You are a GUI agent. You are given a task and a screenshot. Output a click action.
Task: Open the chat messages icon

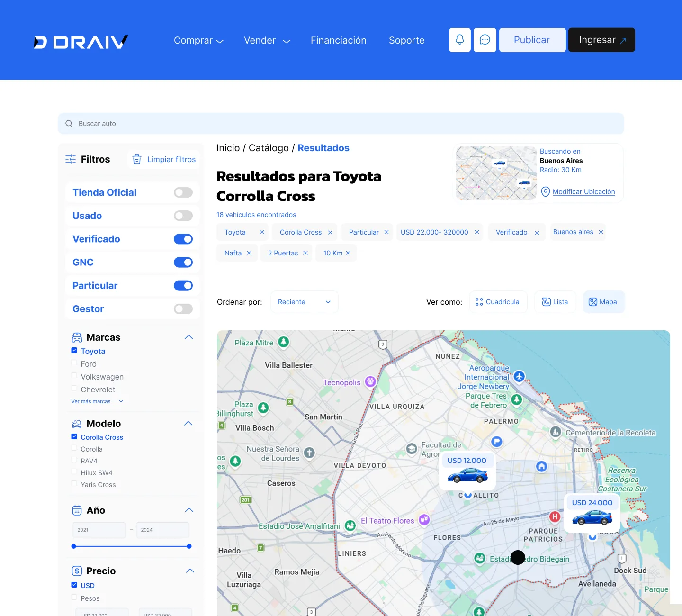(485, 40)
